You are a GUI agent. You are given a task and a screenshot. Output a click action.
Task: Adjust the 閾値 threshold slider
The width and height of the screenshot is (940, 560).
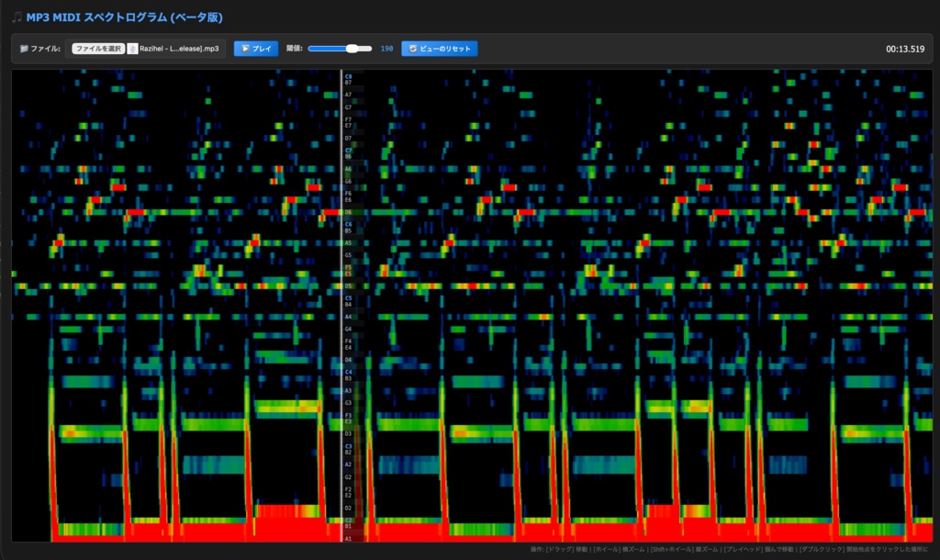pyautogui.click(x=340, y=49)
